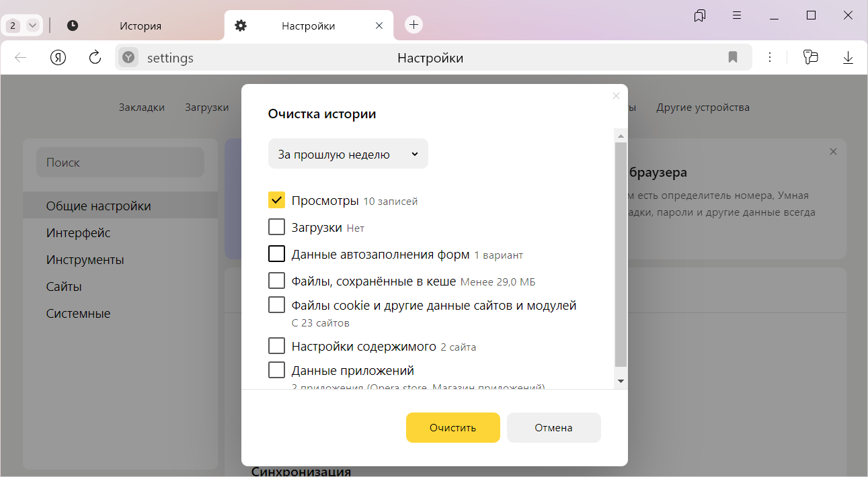Expand the tab group dropdown arrow

click(x=32, y=26)
